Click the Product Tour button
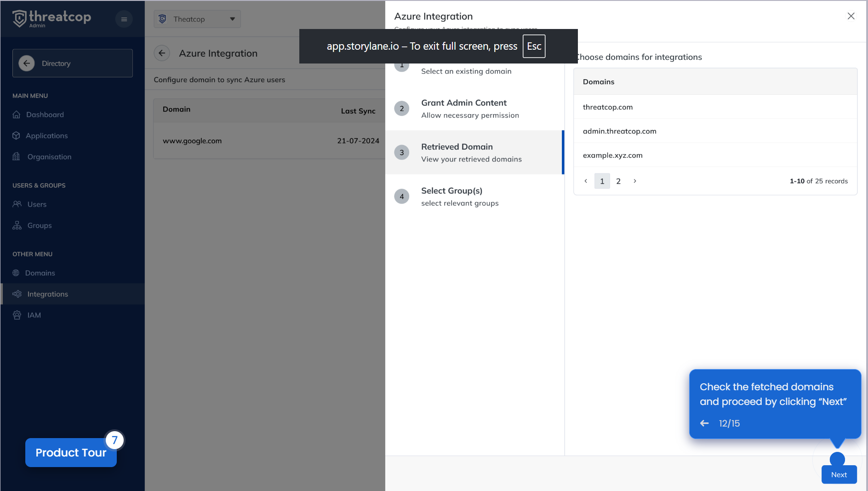The width and height of the screenshot is (868, 491). tap(71, 453)
